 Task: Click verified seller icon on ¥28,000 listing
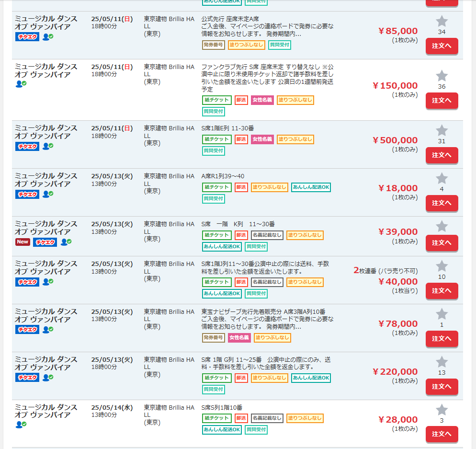(21, 424)
